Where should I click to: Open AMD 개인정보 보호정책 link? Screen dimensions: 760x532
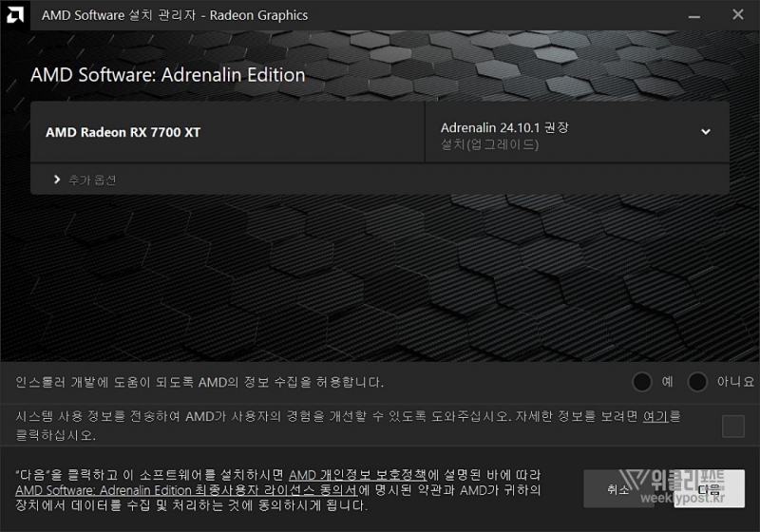(358, 475)
